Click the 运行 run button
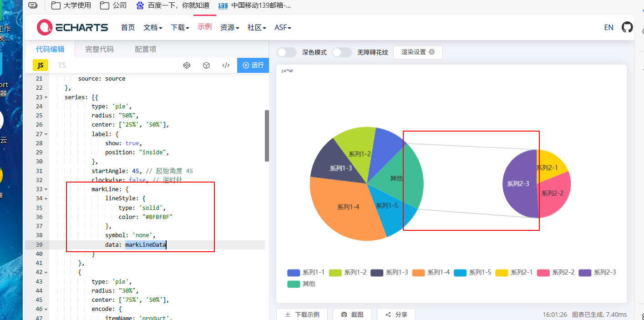 [253, 65]
